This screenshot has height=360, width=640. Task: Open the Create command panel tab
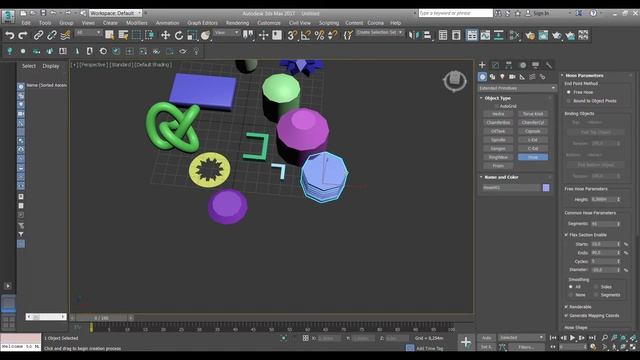pos(482,65)
